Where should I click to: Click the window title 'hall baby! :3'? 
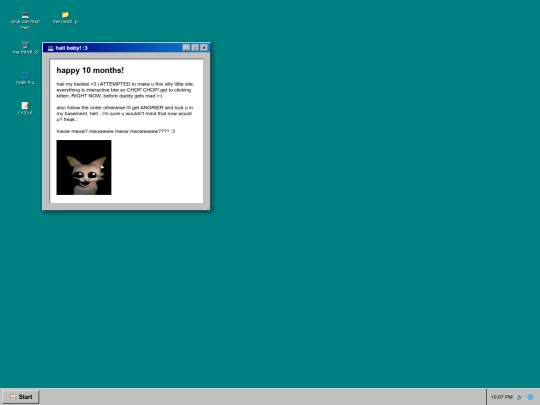click(x=72, y=48)
